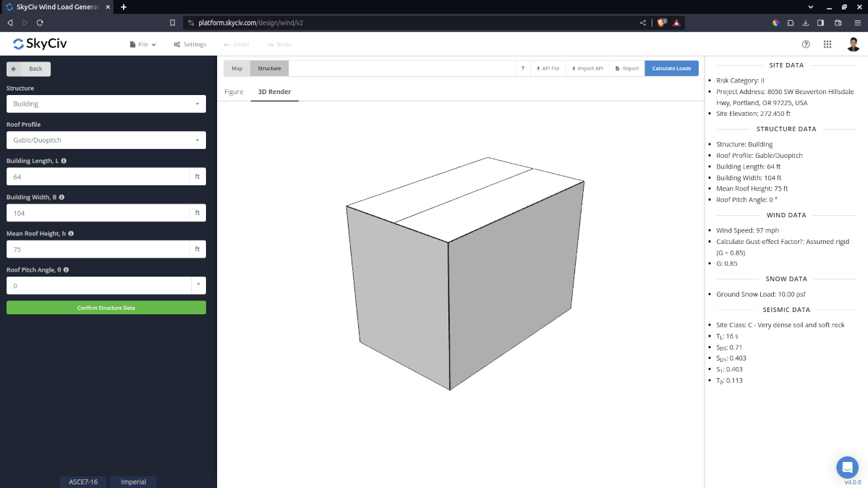This screenshot has height=488, width=868.
Task: Switch to Map view mode
Action: [x=237, y=68]
